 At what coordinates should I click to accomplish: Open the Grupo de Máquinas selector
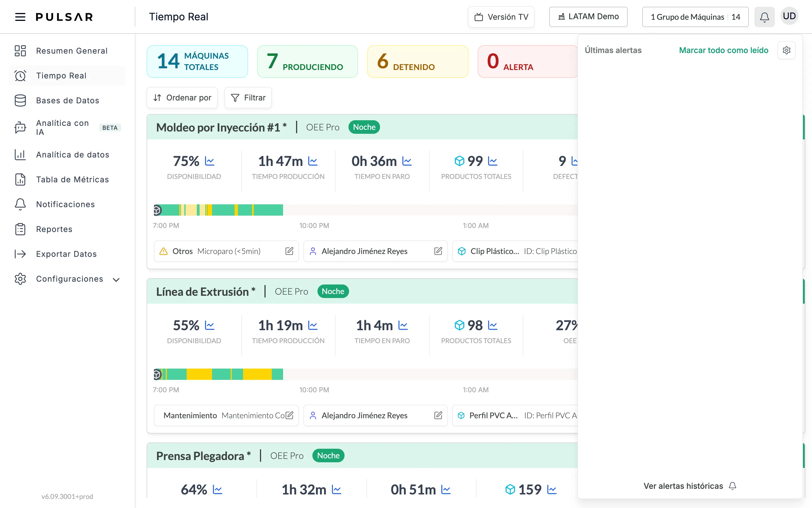click(x=695, y=17)
